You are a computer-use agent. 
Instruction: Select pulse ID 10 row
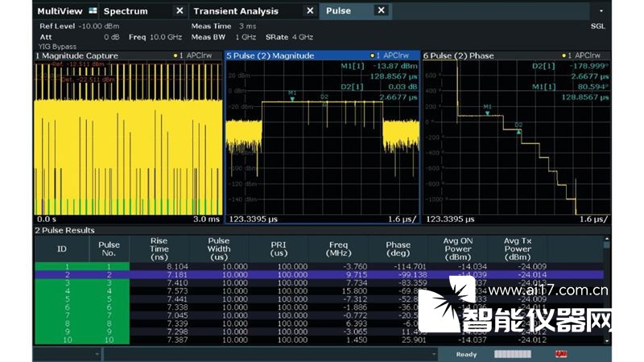pos(319,339)
